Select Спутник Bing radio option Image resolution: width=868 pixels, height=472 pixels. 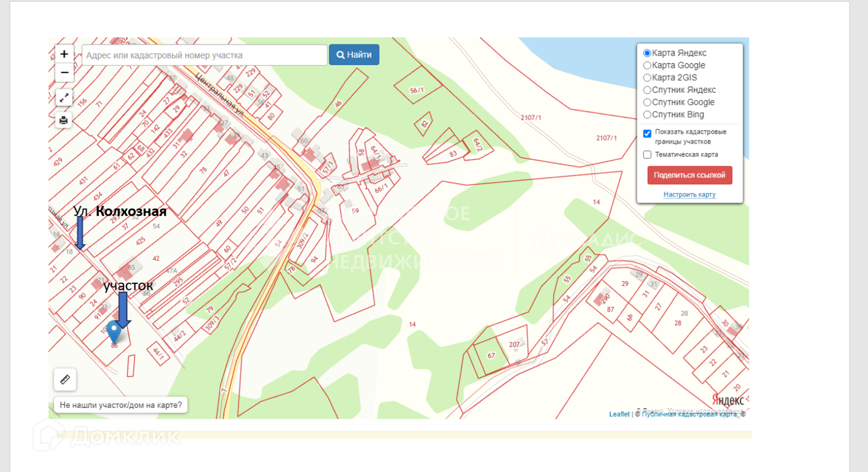(x=647, y=115)
